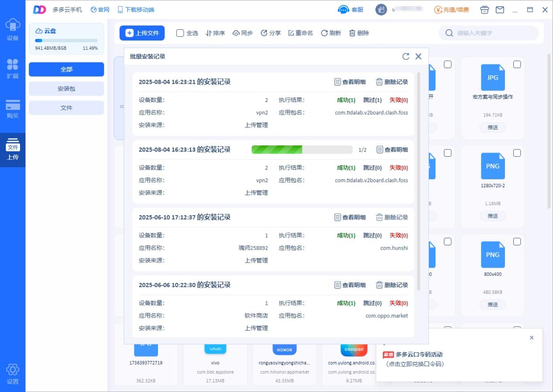The image size is (553, 392).
Task: Switch to 安装包 category tab
Action: pyautogui.click(x=66, y=89)
